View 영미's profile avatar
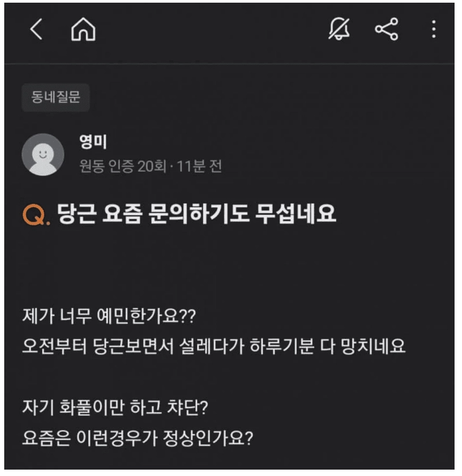Screen dimensions: 462x476 [x=43, y=155]
